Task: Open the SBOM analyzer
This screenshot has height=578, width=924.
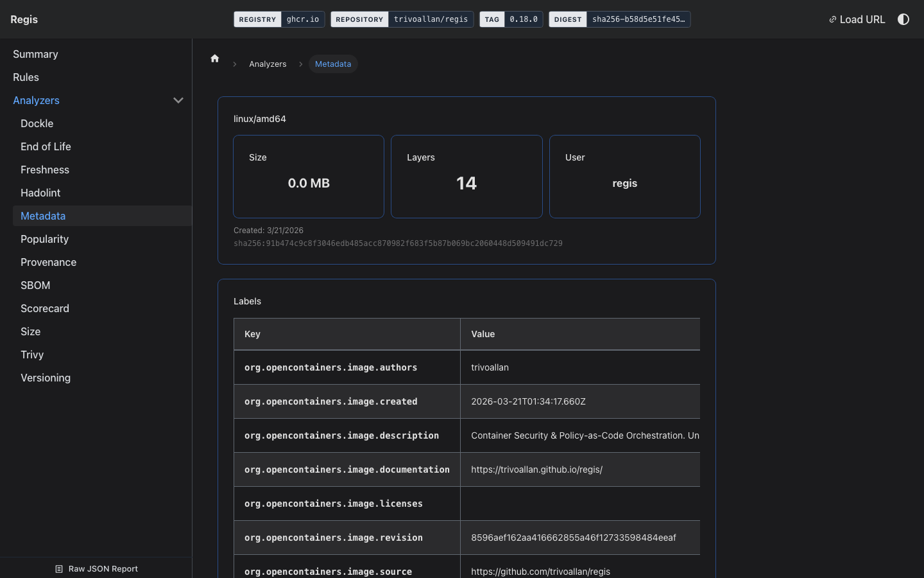Action: click(35, 285)
